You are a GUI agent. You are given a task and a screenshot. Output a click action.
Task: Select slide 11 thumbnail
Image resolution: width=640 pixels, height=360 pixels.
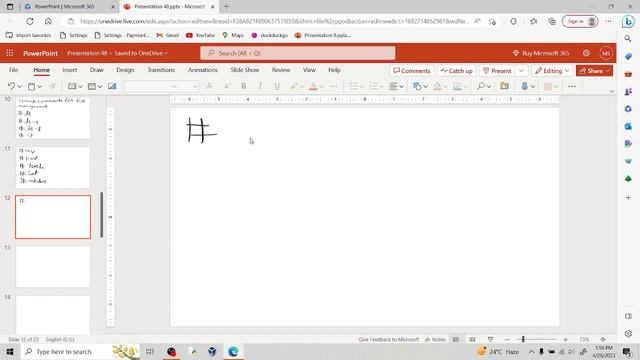point(53,167)
